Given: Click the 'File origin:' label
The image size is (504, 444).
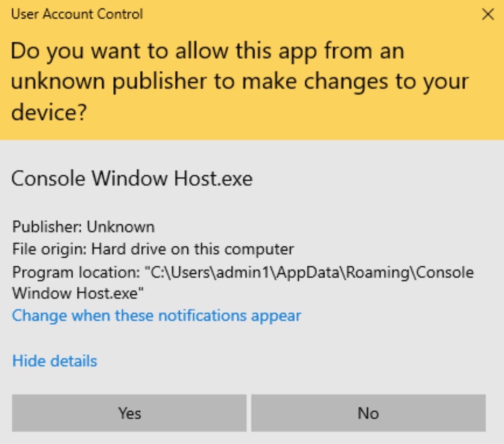Looking at the screenshot, I should click(49, 249).
